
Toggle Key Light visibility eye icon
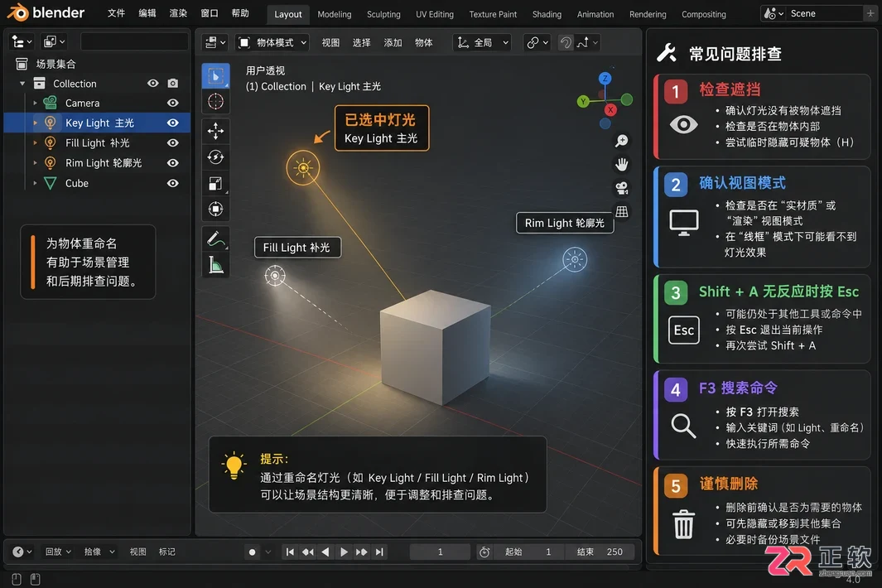click(173, 123)
